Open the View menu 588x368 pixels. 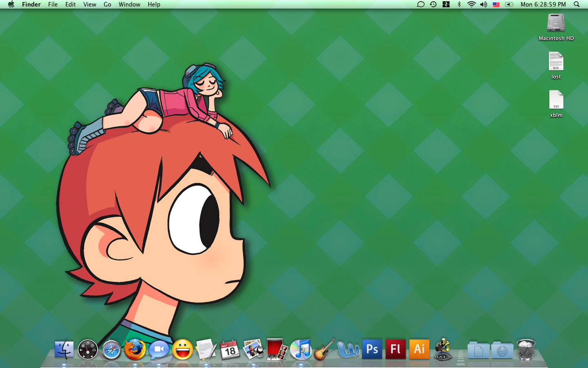(90, 4)
